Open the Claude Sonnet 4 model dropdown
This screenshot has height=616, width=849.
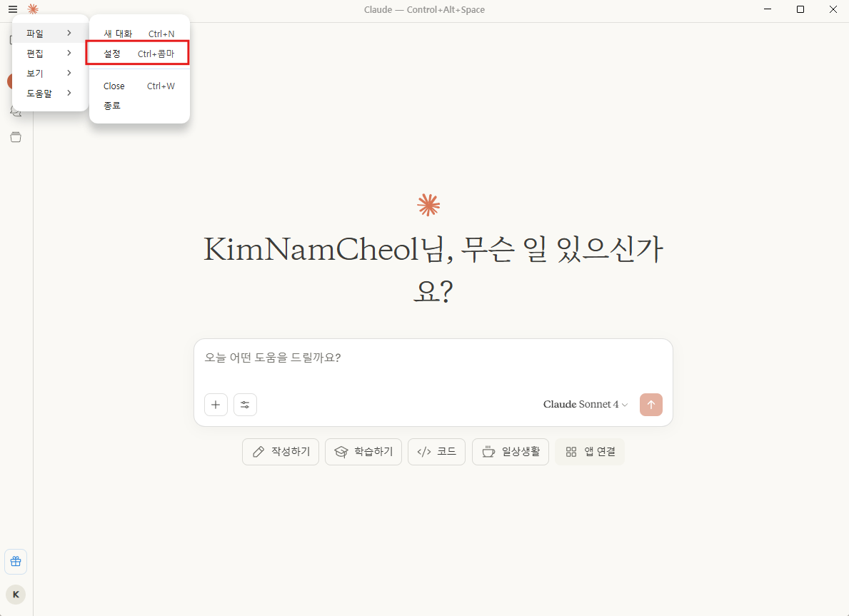pyautogui.click(x=586, y=404)
